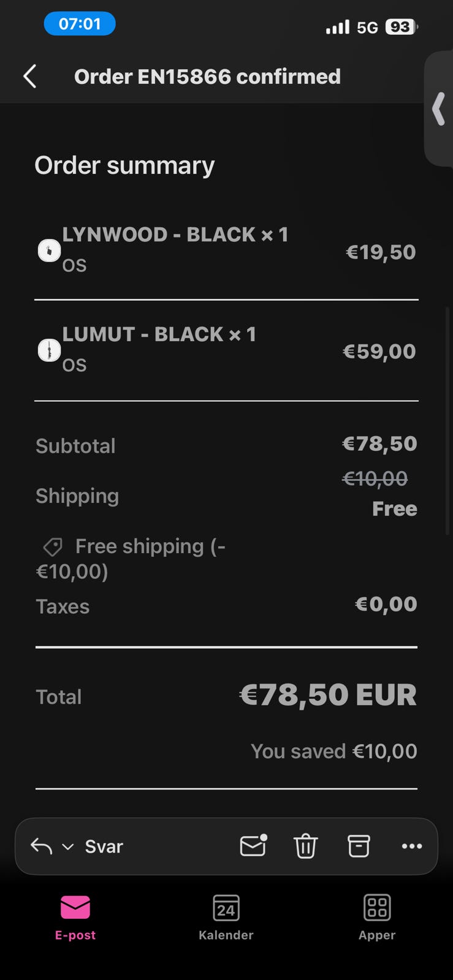The height and width of the screenshot is (980, 453).
Task: Switch to E-post tab
Action: pyautogui.click(x=75, y=917)
